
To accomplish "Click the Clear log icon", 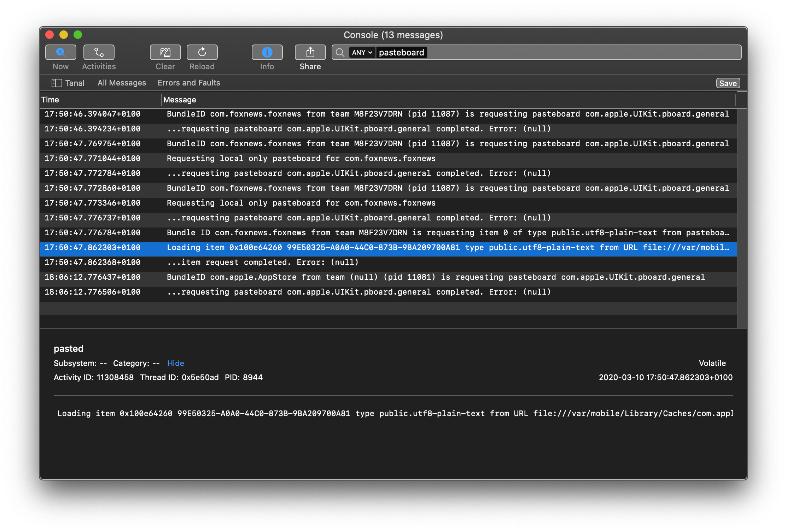I will point(165,52).
